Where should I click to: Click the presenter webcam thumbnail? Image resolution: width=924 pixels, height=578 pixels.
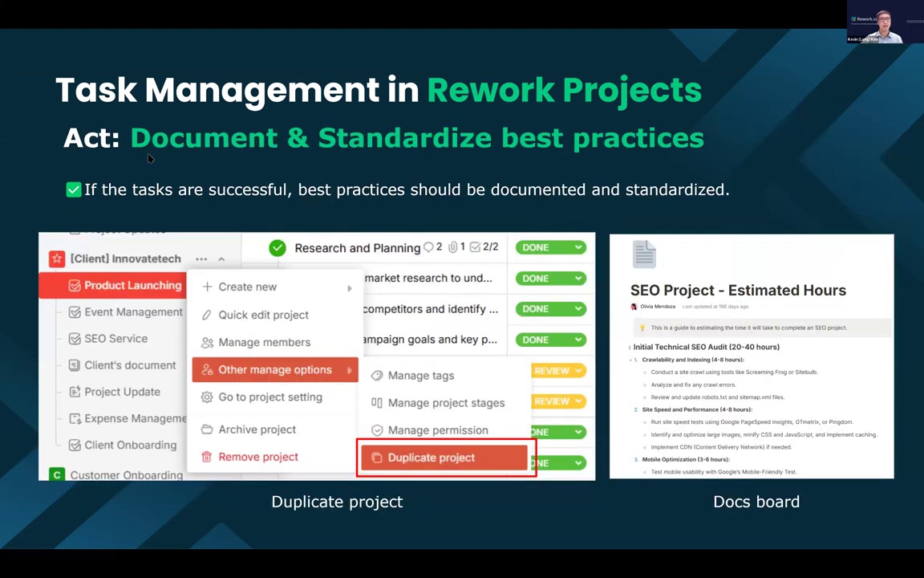coord(885,22)
